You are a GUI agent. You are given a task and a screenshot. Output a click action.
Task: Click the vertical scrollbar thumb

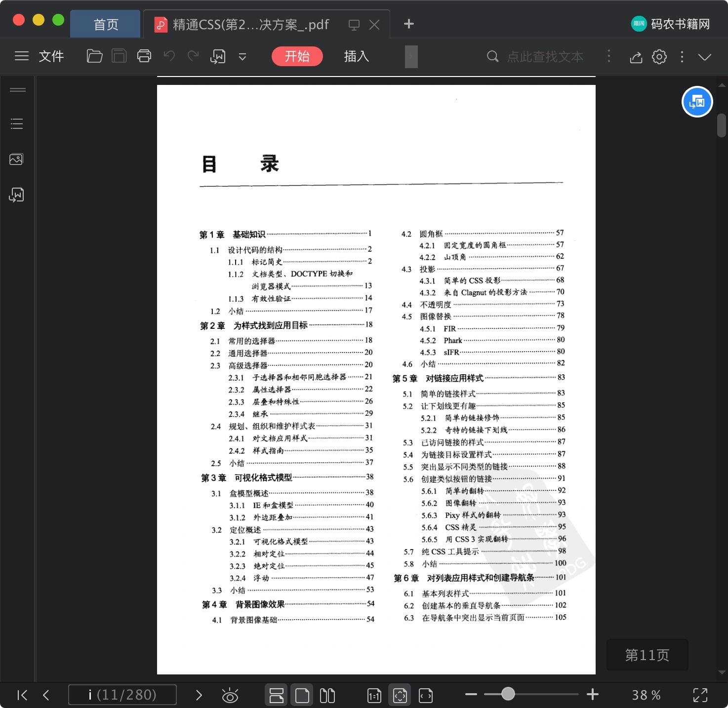tap(722, 125)
